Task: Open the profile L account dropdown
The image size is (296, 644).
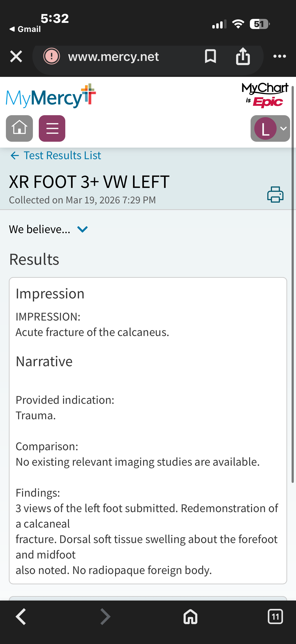Action: click(270, 128)
